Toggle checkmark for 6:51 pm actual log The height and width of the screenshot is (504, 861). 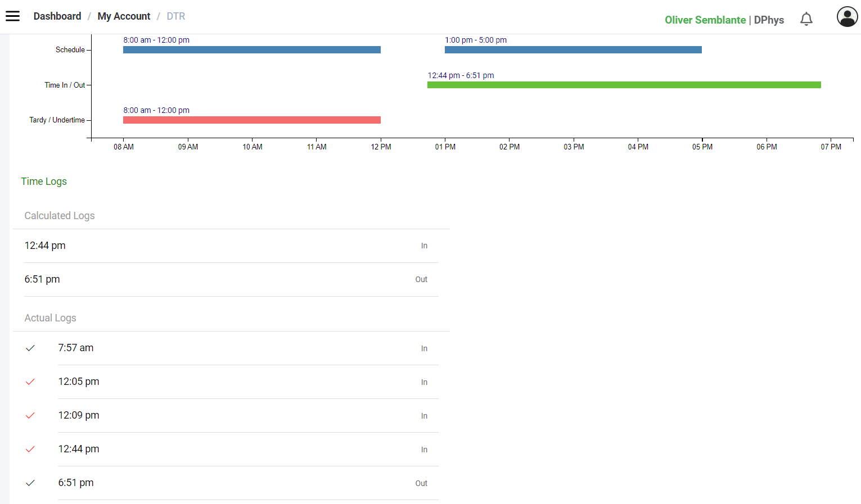[x=30, y=483]
